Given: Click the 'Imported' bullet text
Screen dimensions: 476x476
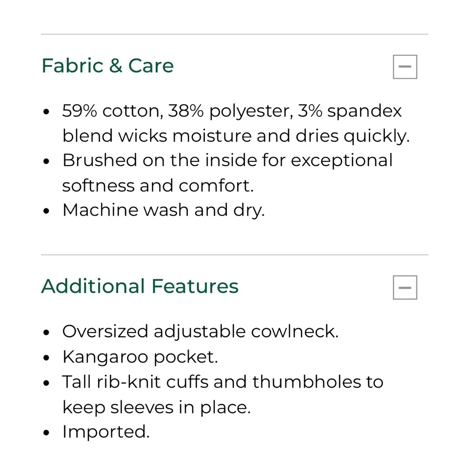Looking at the screenshot, I should pos(106,432).
